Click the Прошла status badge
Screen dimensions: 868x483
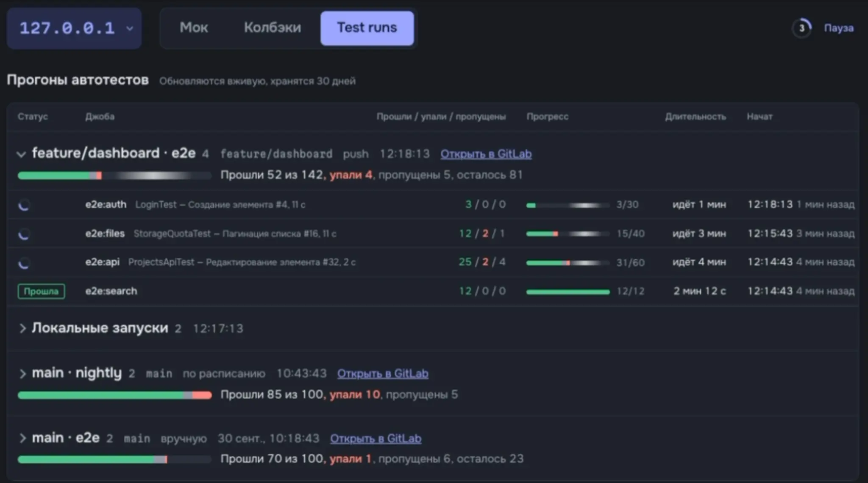[41, 291]
